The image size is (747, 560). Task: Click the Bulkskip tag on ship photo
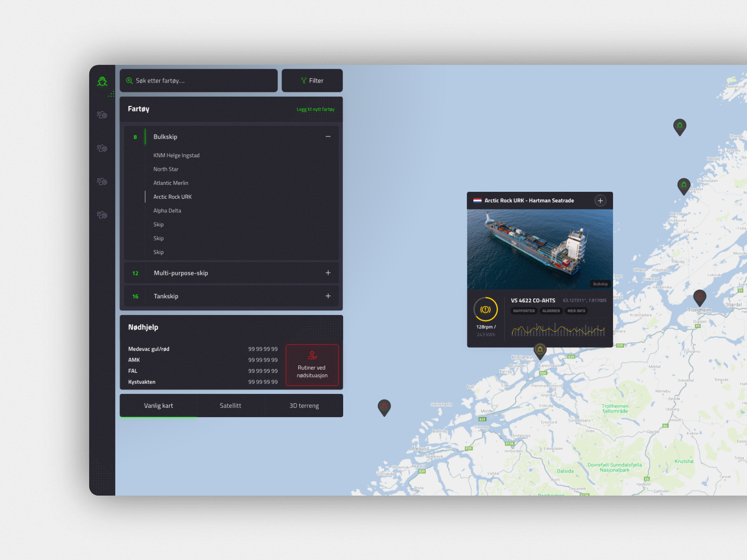click(x=600, y=284)
